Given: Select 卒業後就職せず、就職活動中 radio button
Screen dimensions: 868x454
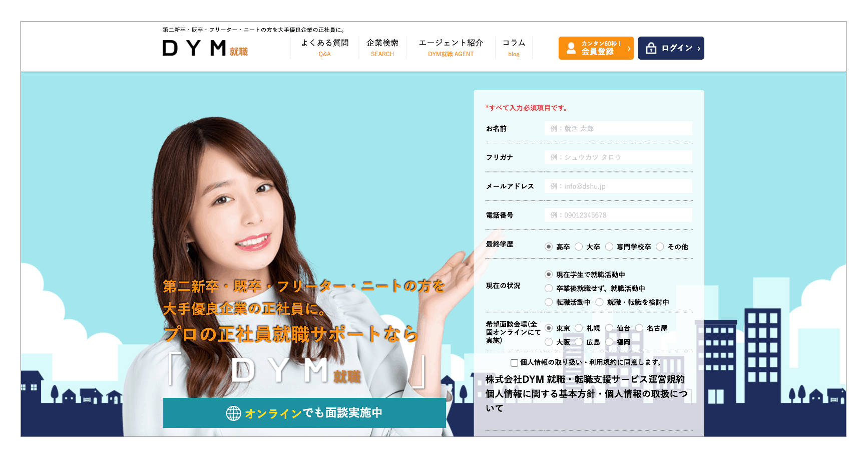Looking at the screenshot, I should point(549,288).
